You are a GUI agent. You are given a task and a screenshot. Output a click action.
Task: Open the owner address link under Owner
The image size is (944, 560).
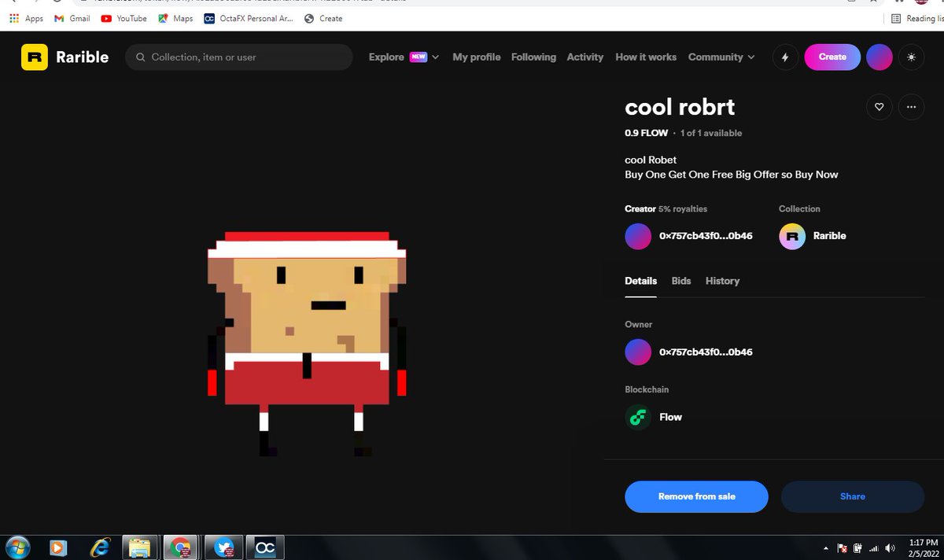(x=706, y=352)
